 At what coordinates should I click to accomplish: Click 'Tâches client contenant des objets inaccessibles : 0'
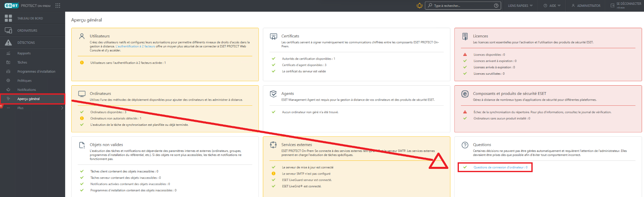point(124,171)
